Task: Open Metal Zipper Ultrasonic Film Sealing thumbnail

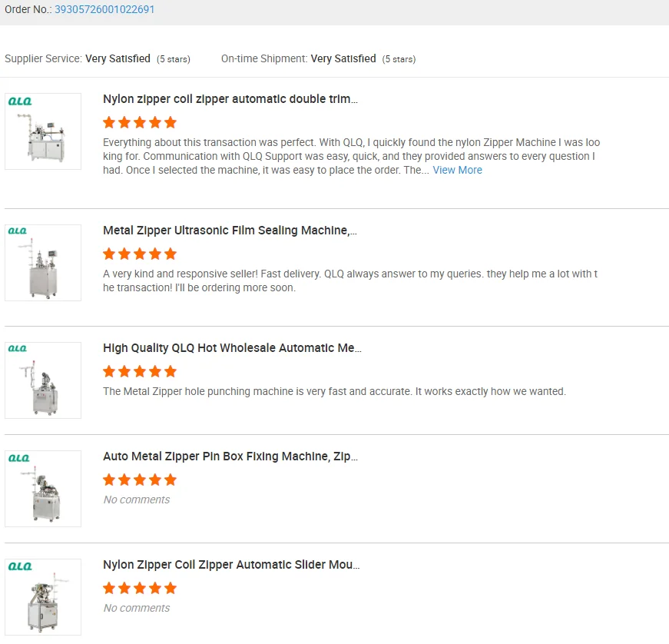Action: coord(43,263)
